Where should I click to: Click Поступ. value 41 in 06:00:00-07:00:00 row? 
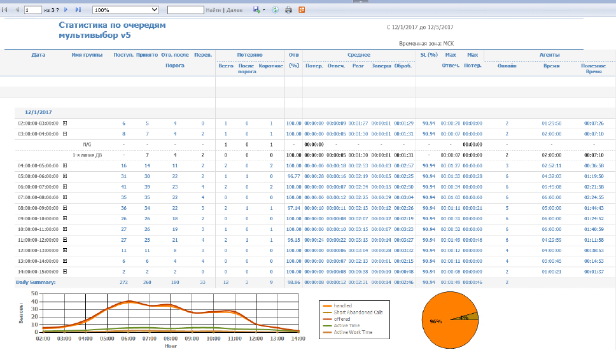(x=123, y=187)
